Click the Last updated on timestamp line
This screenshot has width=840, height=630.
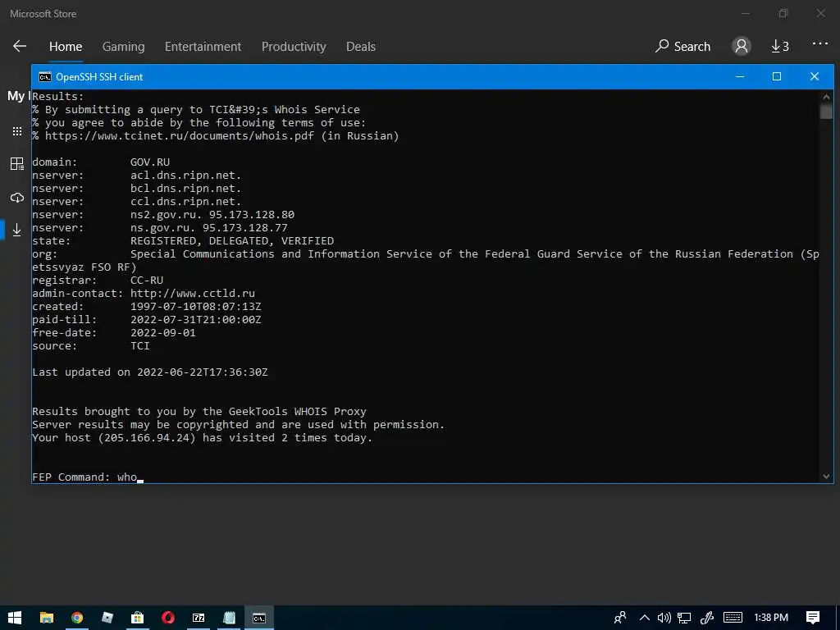(x=150, y=372)
